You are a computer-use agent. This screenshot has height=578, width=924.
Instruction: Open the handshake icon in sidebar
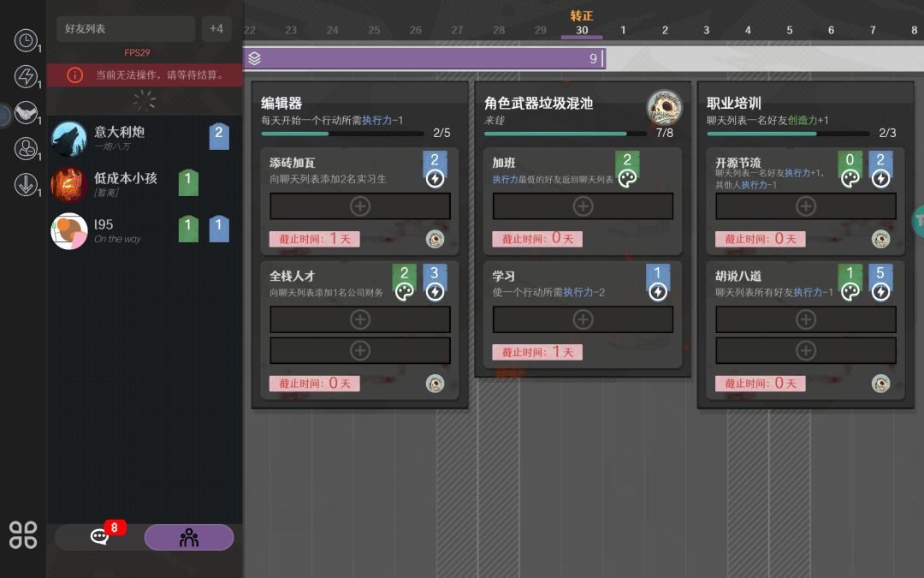click(x=26, y=112)
